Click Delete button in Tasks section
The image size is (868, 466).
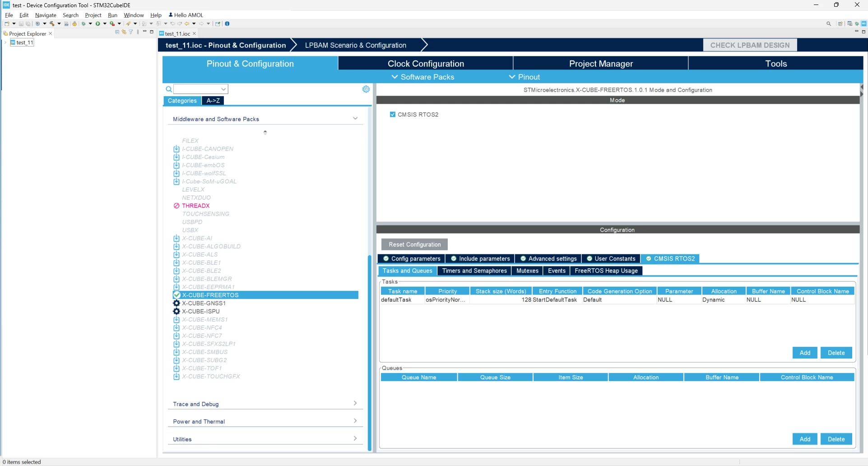click(836, 353)
